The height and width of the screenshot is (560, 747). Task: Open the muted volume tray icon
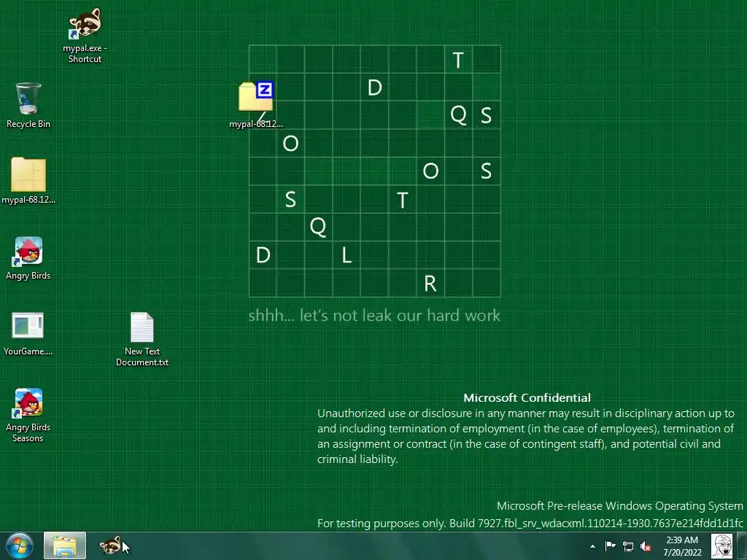(646, 547)
